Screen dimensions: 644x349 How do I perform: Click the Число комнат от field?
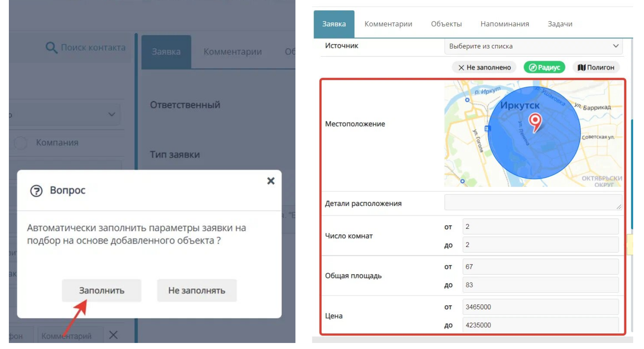tap(541, 226)
